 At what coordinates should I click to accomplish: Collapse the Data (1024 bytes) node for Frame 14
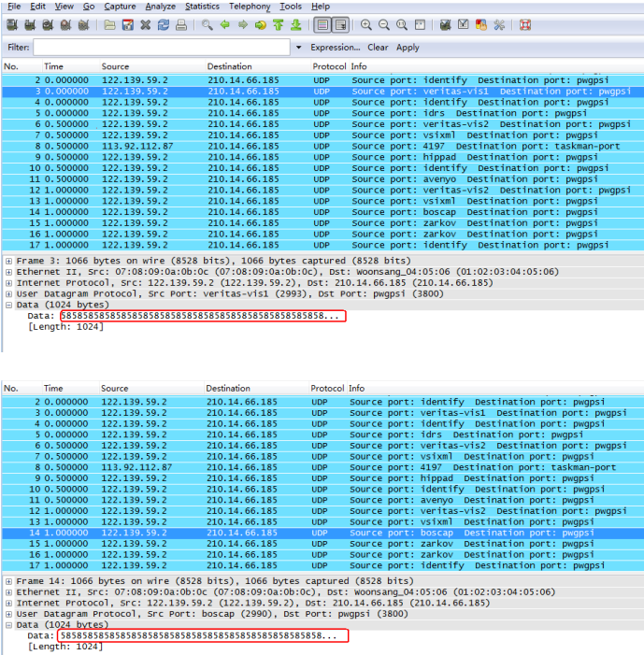(x=8, y=625)
